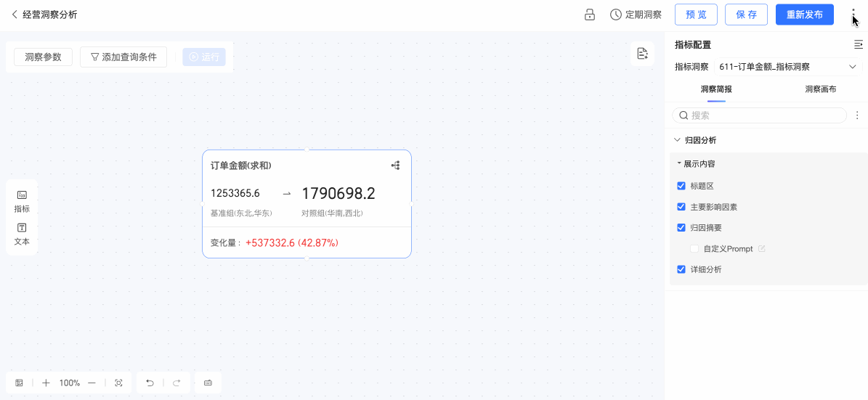Enable the 自定义Prompt checkbox

pos(694,248)
